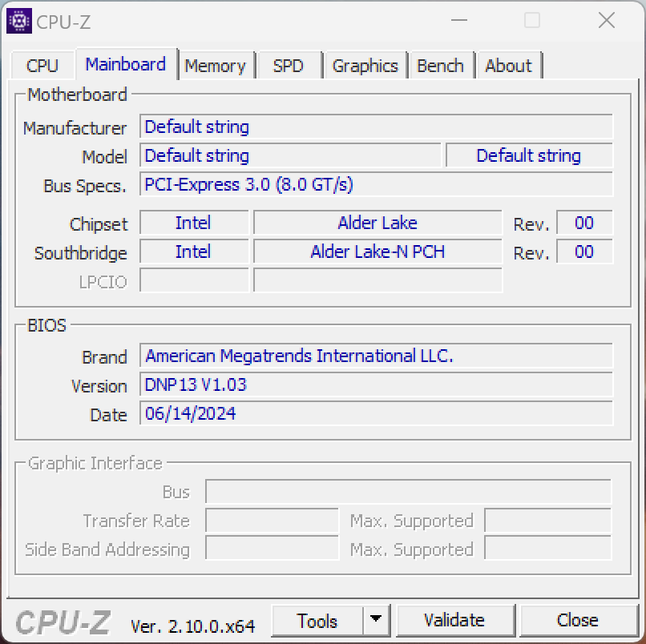Click the Transfer Rate field
Screen dimensions: 646x644
[x=272, y=521]
